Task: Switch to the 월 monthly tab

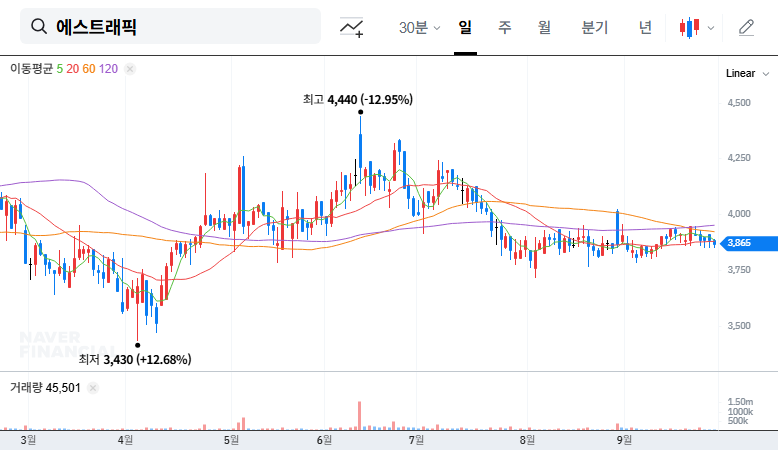Action: click(544, 28)
